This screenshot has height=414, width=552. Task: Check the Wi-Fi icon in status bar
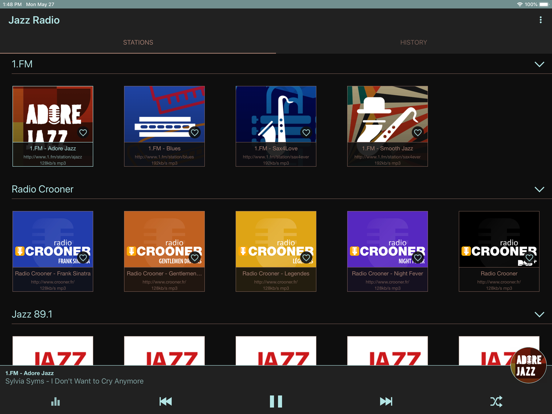[x=520, y=4]
